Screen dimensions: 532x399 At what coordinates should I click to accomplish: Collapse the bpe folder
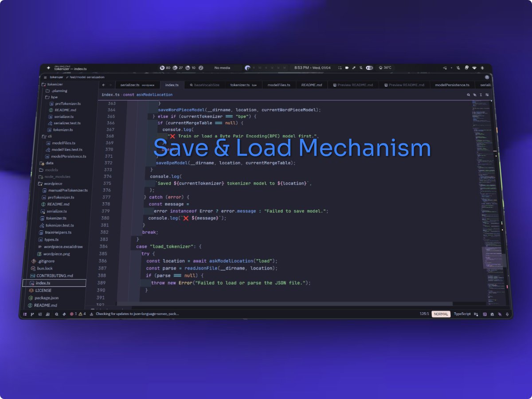51,97
